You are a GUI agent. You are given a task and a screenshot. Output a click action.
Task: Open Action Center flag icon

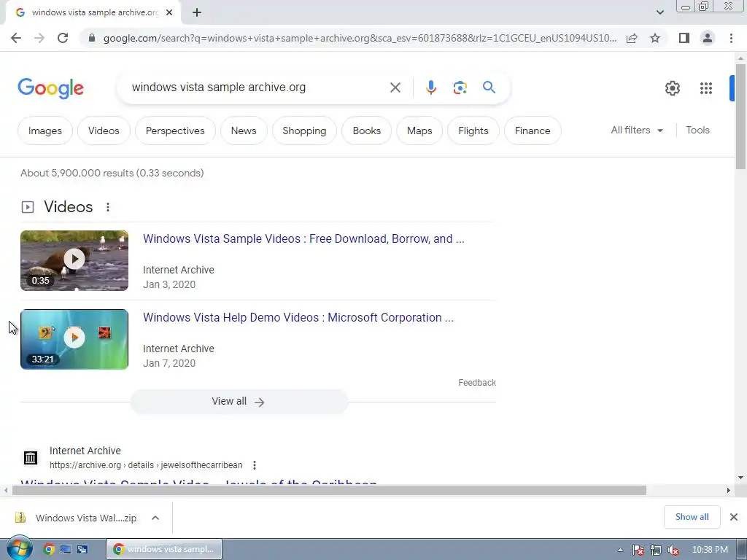(x=638, y=550)
